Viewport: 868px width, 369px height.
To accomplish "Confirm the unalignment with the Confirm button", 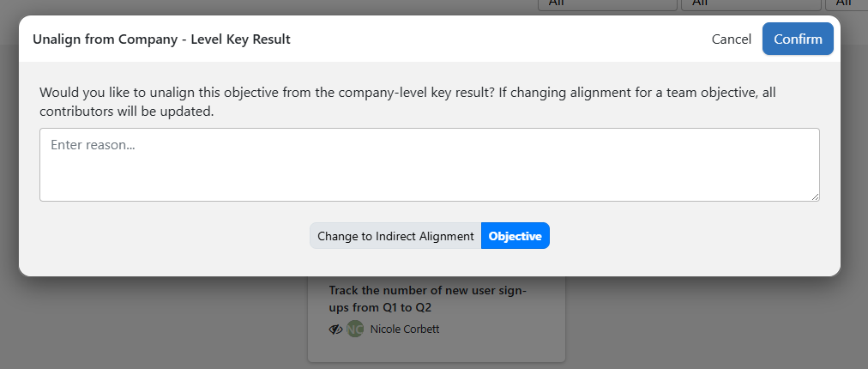I will click(798, 39).
